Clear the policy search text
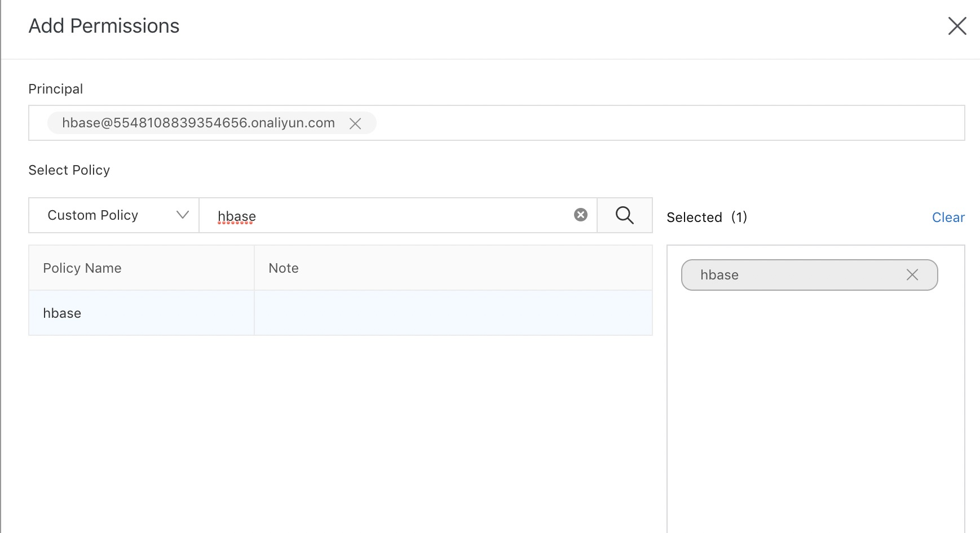This screenshot has height=533, width=980. pyautogui.click(x=580, y=215)
